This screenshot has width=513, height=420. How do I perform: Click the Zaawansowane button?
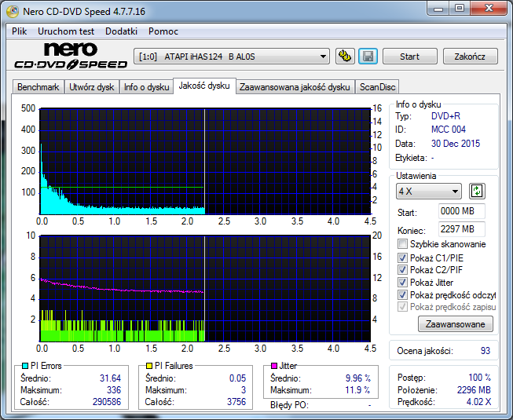(x=455, y=324)
